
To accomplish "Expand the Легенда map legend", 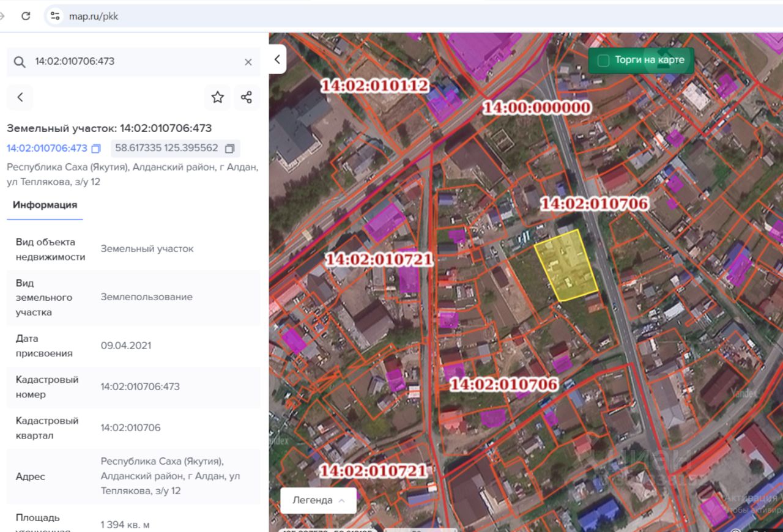I will 318,500.
